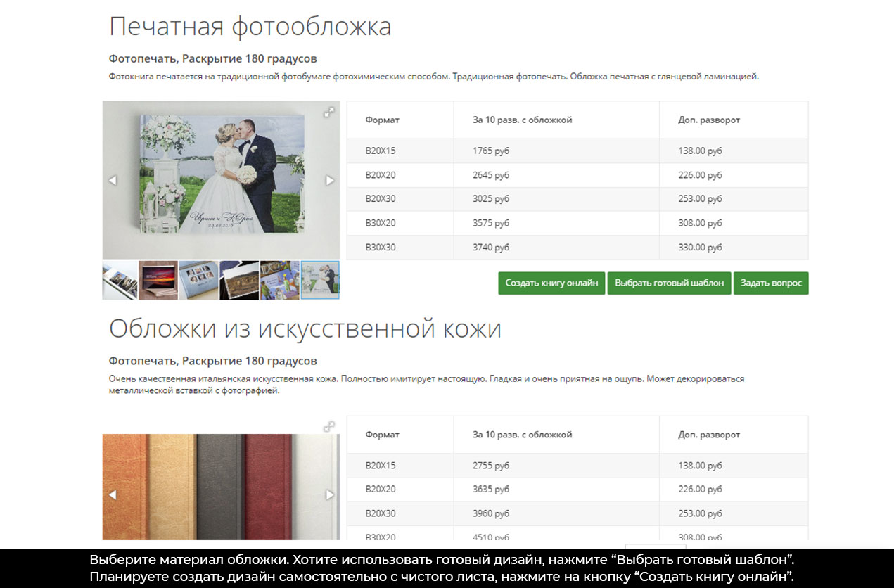Click the B20X15 row in photo cover table
Viewport: 894px width, 588px height.
pyautogui.click(x=577, y=151)
